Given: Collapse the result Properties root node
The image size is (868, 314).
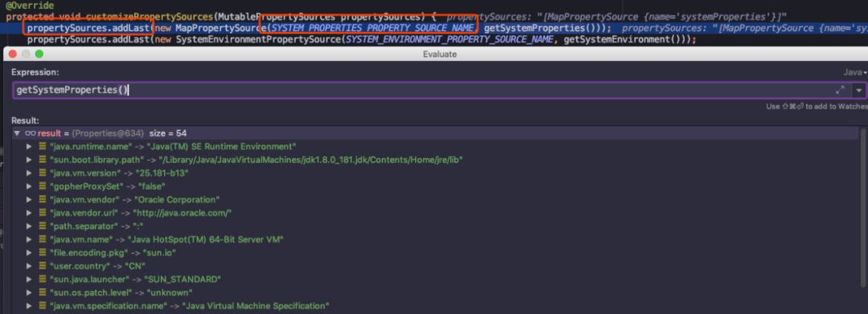Looking at the screenshot, I should (17, 133).
